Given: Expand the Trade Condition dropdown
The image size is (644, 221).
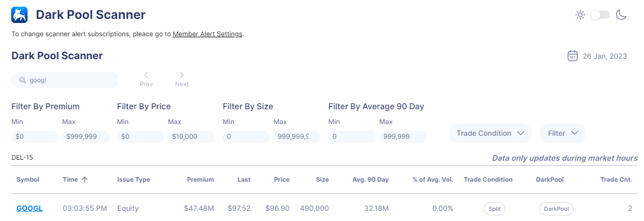Looking at the screenshot, I should tap(490, 133).
